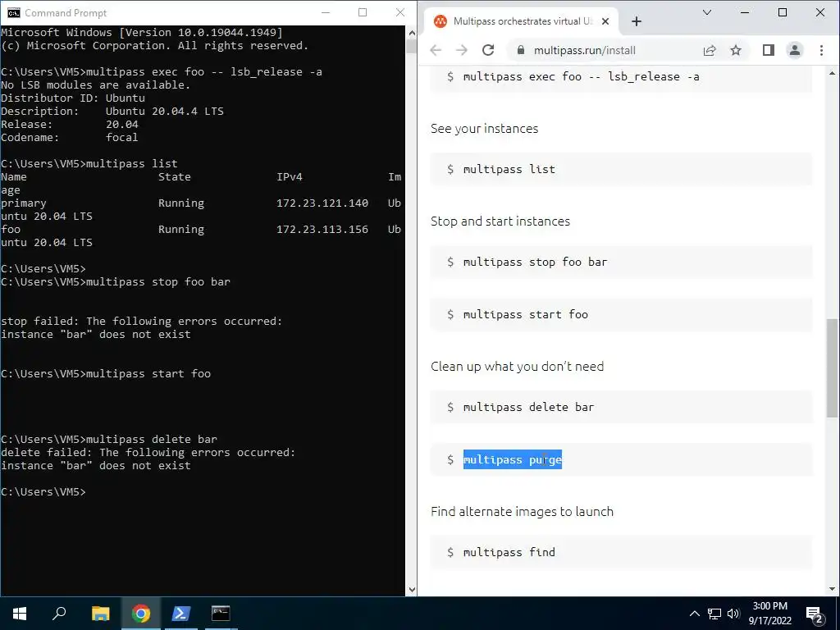Click 'Find alternate images to launch' heading
The image size is (840, 630).
[522, 512]
